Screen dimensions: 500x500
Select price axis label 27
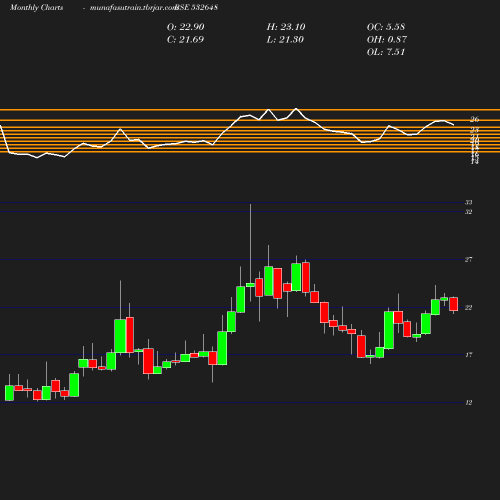coord(469,259)
